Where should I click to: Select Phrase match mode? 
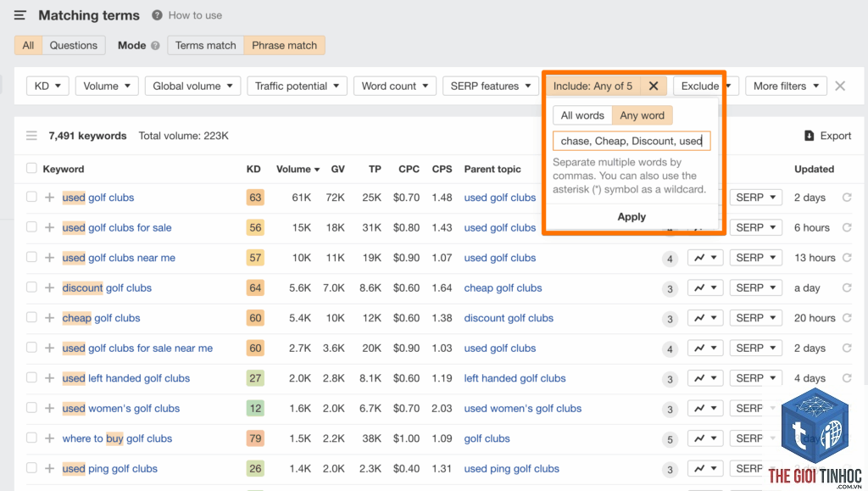285,46
